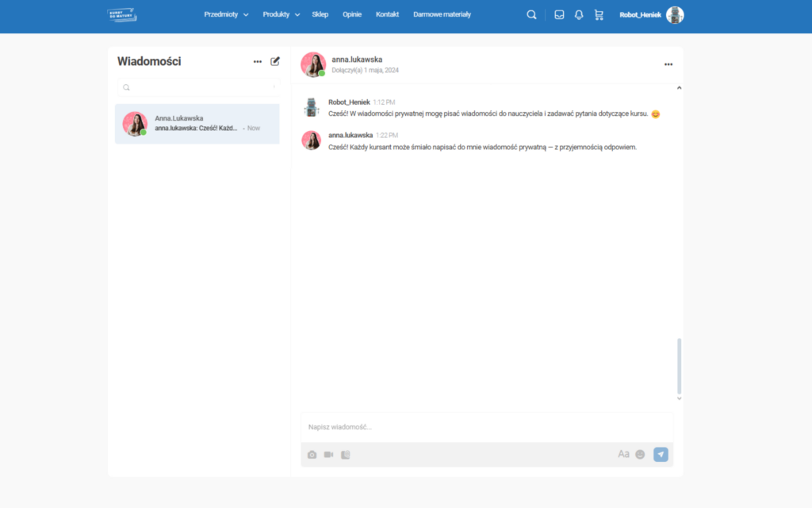Screen dimensions: 812x508
Task: Open the notifications bell
Action: pos(579,14)
